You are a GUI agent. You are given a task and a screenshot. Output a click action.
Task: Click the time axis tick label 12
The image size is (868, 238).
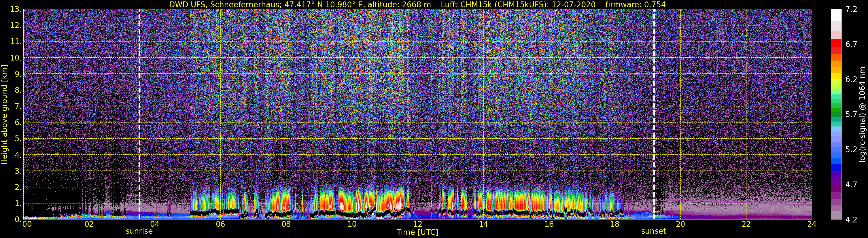417,224
